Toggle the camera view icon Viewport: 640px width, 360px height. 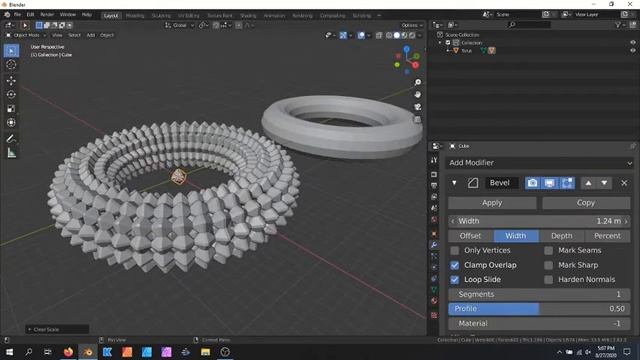(x=418, y=107)
